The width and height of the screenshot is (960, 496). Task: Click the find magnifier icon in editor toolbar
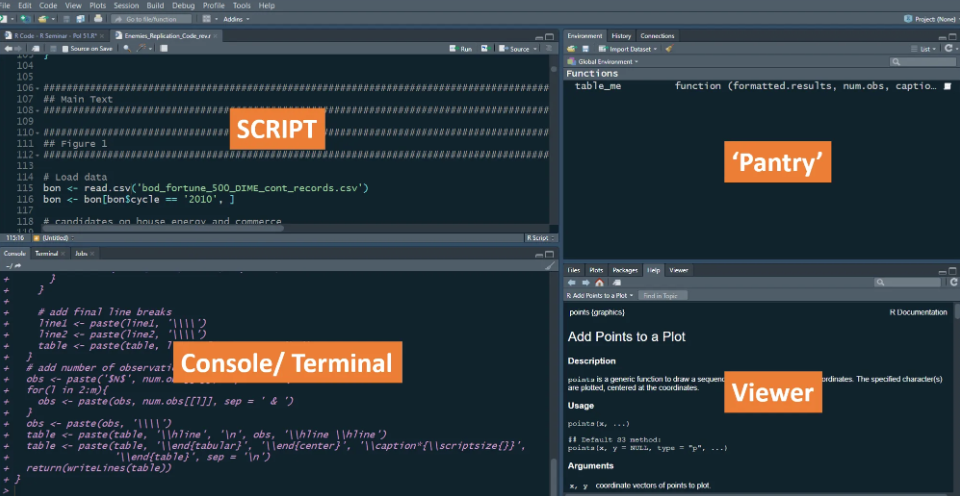[126, 48]
